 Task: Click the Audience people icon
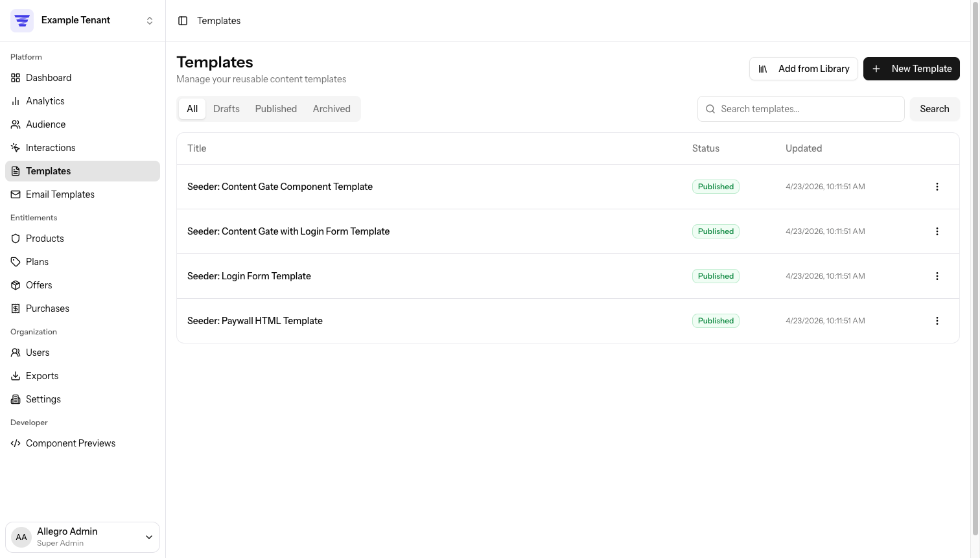16,124
